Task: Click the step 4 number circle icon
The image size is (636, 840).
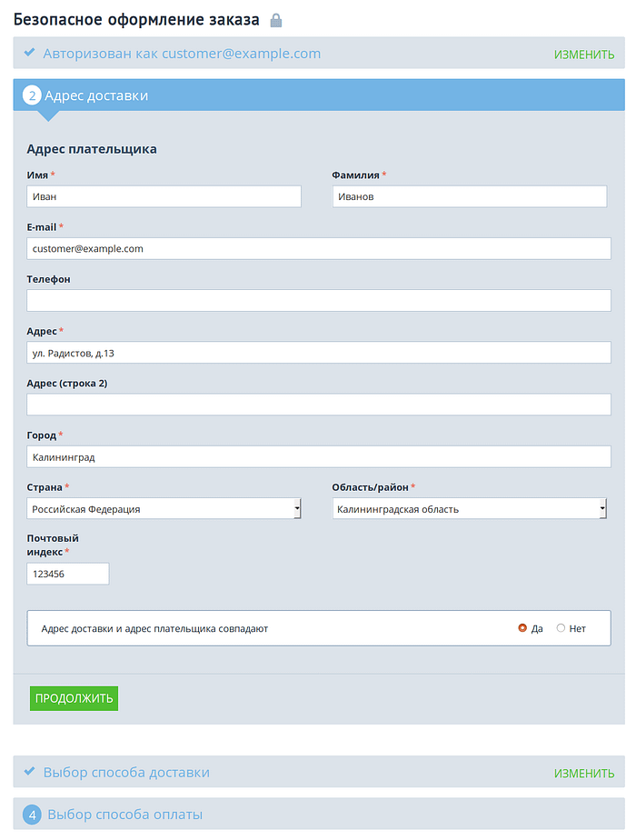Action: click(x=32, y=815)
